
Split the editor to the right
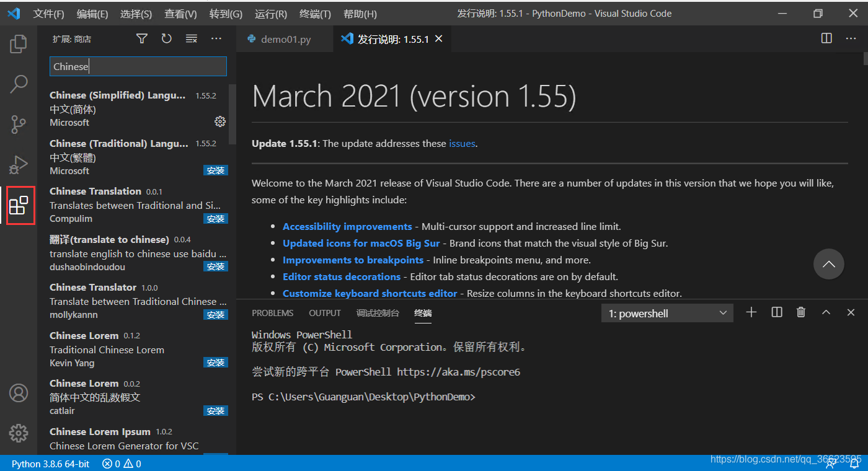pyautogui.click(x=826, y=38)
